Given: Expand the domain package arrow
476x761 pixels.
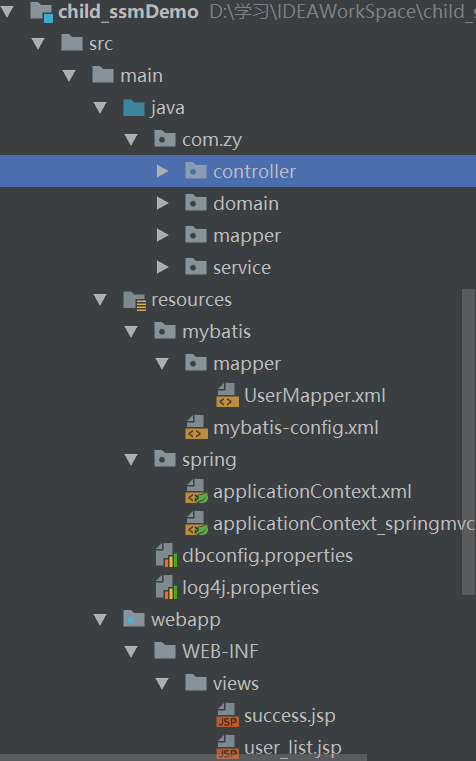Looking at the screenshot, I should [x=163, y=203].
